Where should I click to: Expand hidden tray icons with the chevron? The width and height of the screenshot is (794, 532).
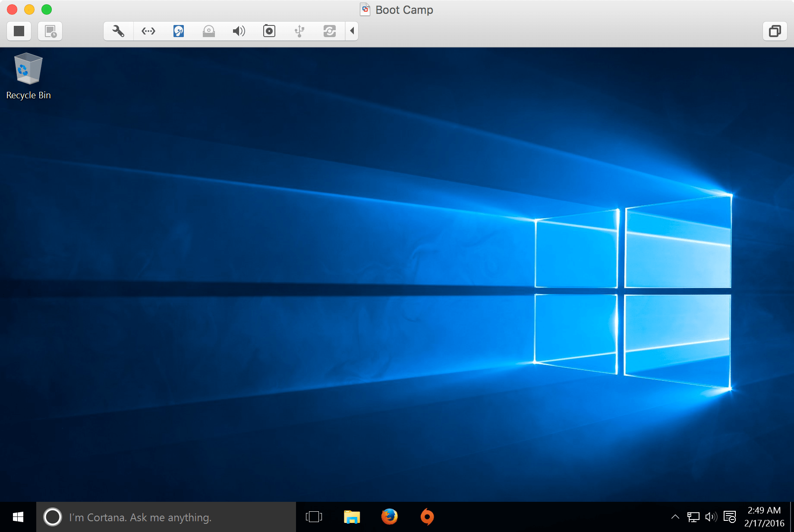pos(674,517)
